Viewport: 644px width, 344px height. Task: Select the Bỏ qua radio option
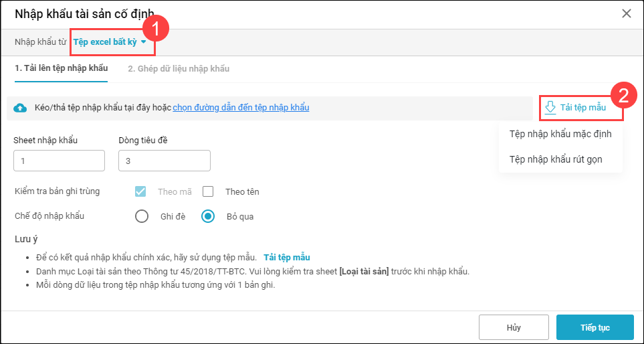pyautogui.click(x=208, y=216)
